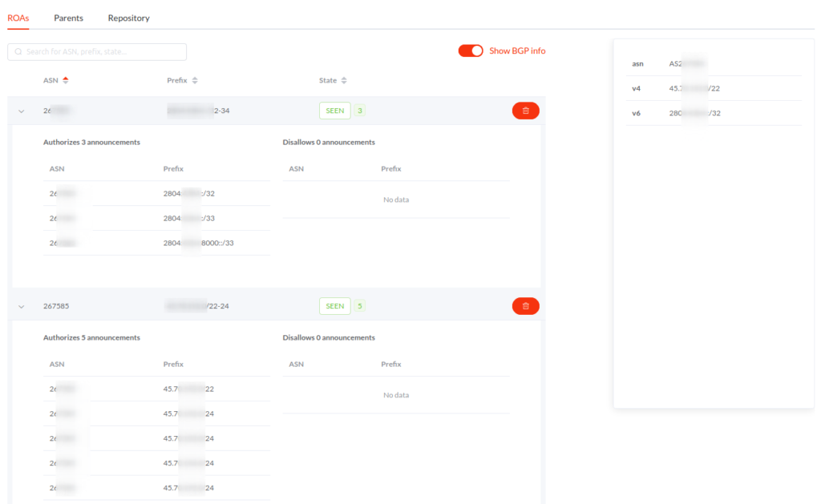Sort the ROA table by Prefix column

(184, 80)
